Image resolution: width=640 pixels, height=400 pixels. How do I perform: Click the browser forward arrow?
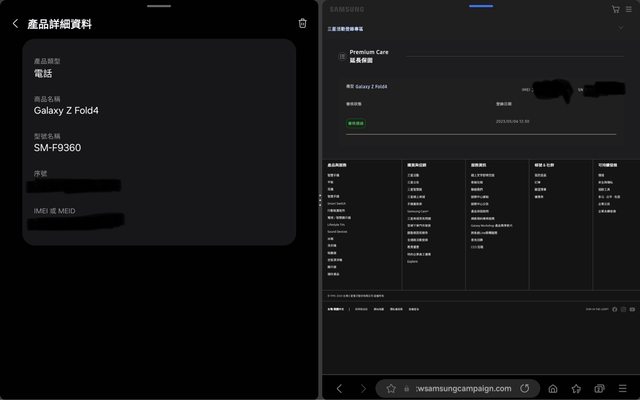(x=363, y=388)
